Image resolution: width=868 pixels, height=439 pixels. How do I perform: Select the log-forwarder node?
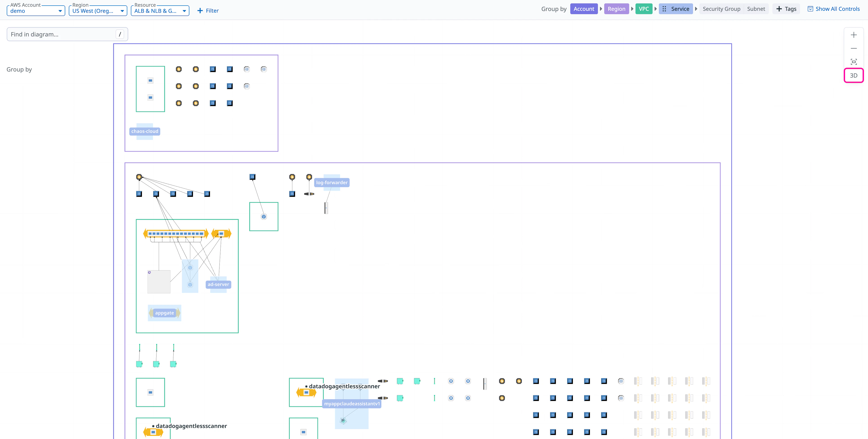pos(331,183)
